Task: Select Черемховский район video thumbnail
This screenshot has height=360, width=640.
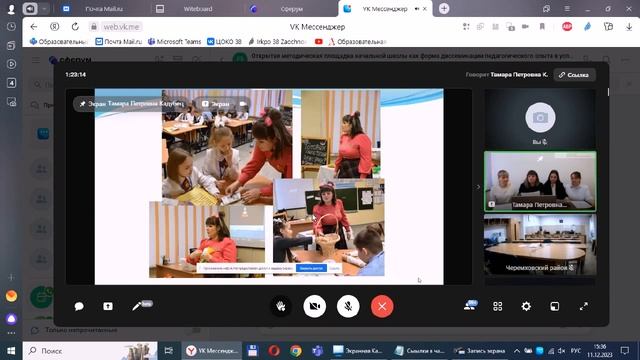Action: pyautogui.click(x=540, y=244)
